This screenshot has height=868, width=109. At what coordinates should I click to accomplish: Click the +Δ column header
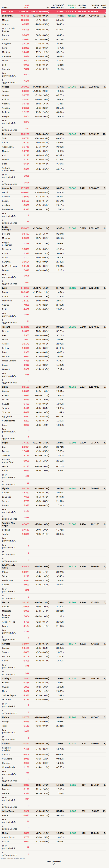click(48, 7)
